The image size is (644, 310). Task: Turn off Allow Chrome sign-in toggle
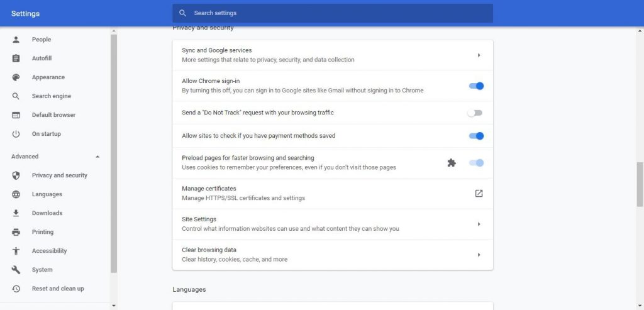click(476, 86)
